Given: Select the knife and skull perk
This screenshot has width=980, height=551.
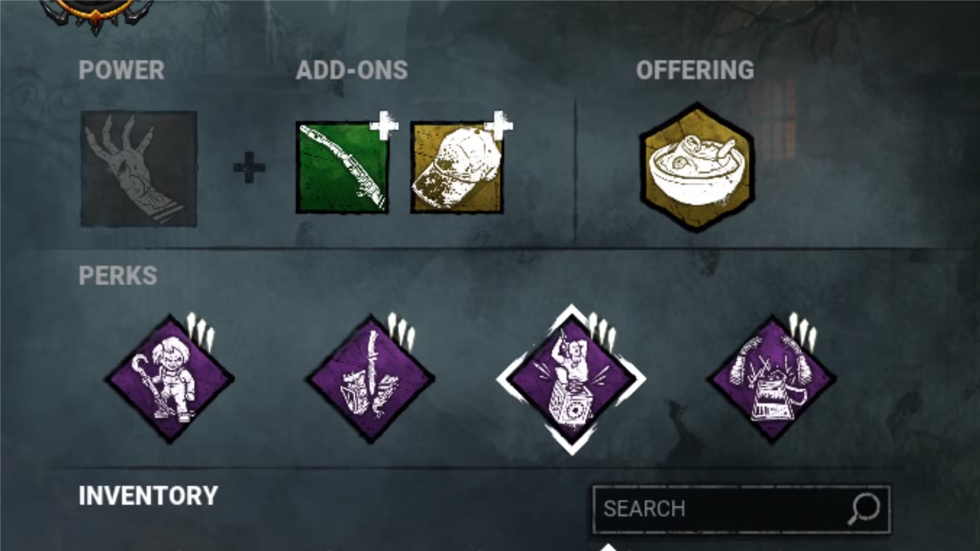Looking at the screenshot, I should (x=370, y=379).
